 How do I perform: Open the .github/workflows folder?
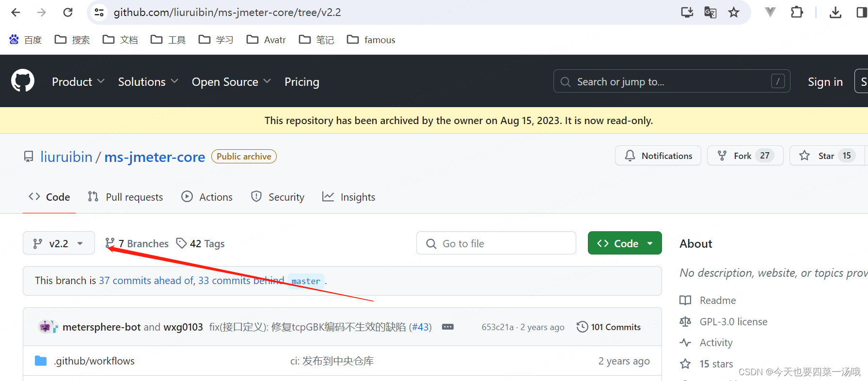[94, 361]
